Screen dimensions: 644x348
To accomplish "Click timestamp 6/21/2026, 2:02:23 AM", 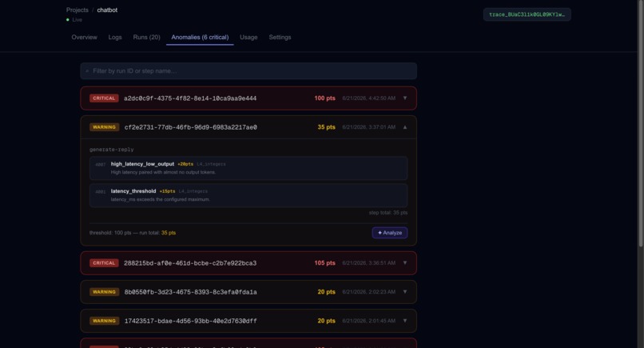I will coord(369,292).
